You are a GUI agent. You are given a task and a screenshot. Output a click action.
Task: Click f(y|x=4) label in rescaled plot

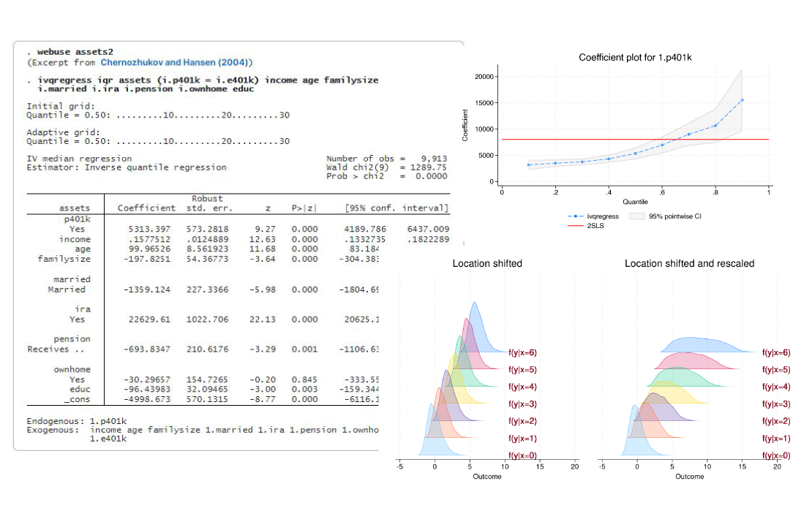pos(776,387)
